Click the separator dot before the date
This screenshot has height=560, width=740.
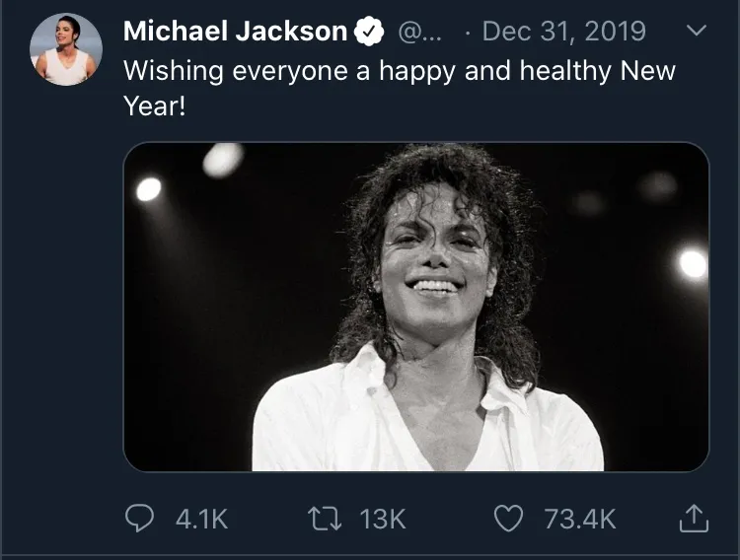(467, 33)
